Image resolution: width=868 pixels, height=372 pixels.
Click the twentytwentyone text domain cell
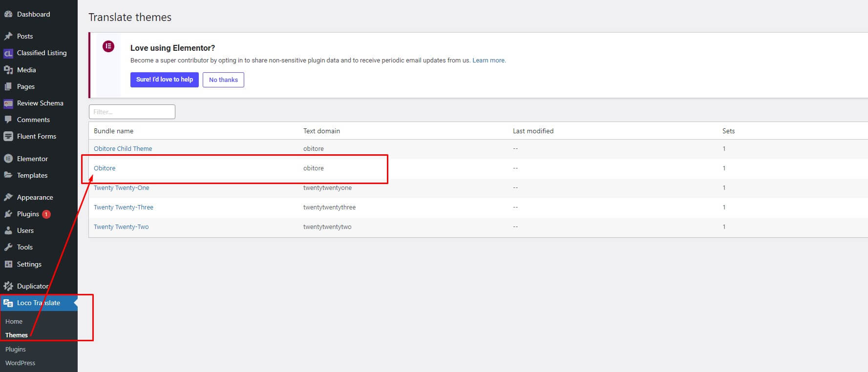coord(327,187)
